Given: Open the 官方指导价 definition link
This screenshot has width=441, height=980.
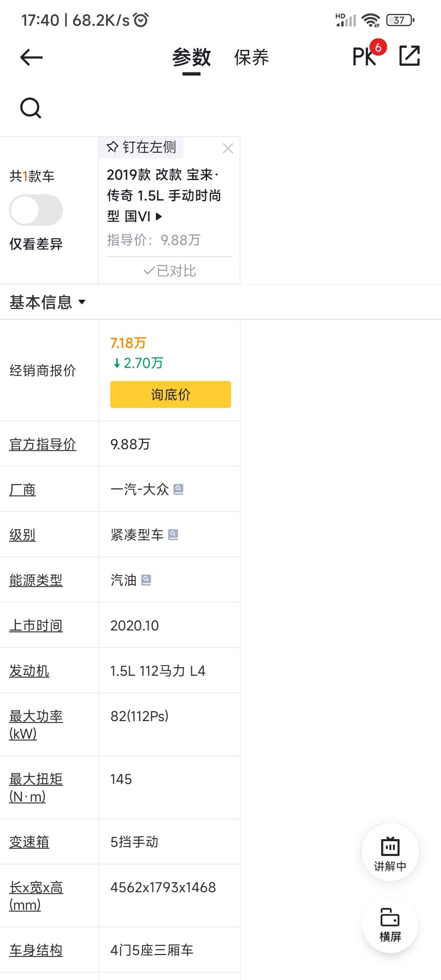Looking at the screenshot, I should pyautogui.click(x=43, y=444).
